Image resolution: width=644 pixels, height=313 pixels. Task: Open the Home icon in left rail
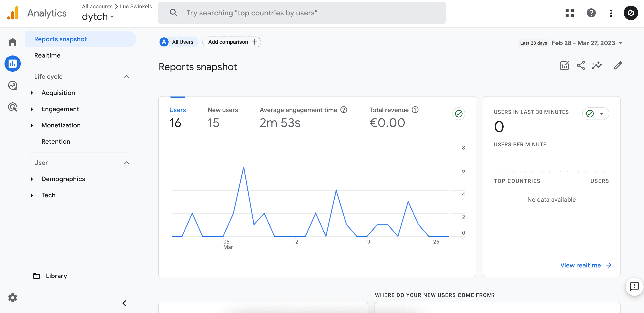click(12, 42)
